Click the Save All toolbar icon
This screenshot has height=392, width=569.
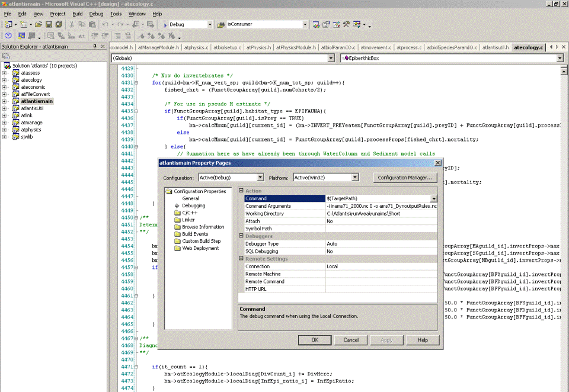tap(59, 24)
